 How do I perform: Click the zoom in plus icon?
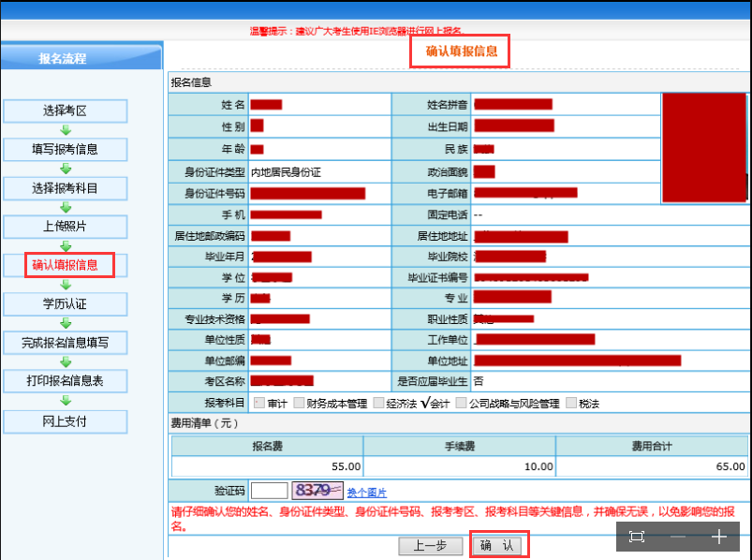pos(718,537)
